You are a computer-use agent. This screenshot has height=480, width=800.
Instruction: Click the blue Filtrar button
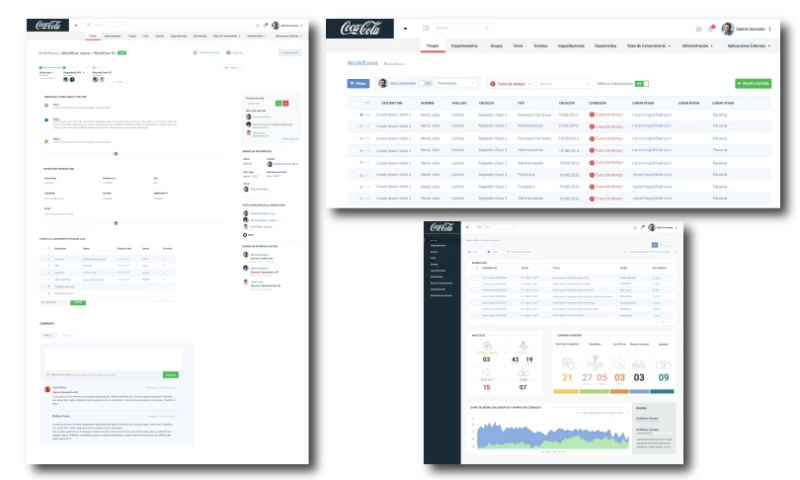(358, 84)
